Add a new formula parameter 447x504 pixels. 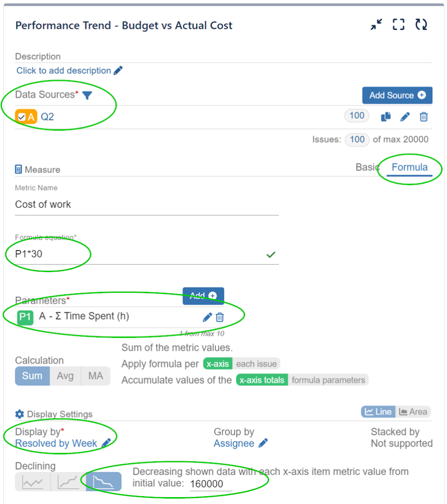tap(203, 296)
